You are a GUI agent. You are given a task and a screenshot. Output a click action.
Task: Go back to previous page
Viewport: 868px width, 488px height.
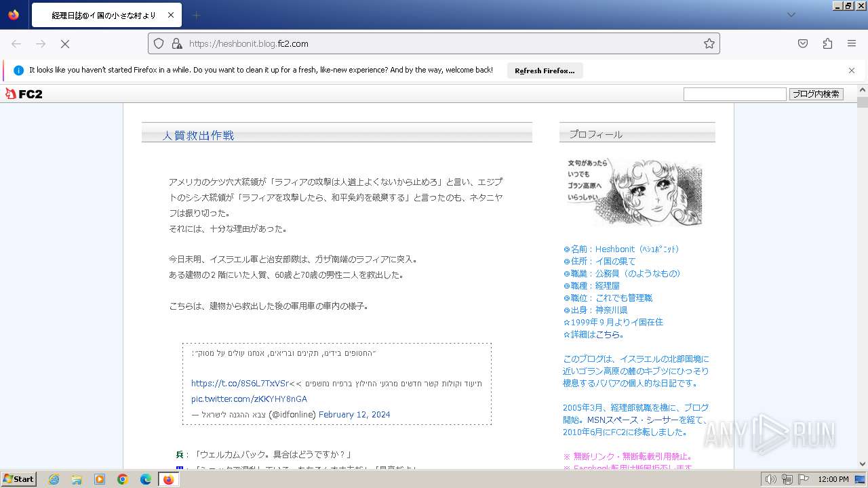(x=16, y=43)
